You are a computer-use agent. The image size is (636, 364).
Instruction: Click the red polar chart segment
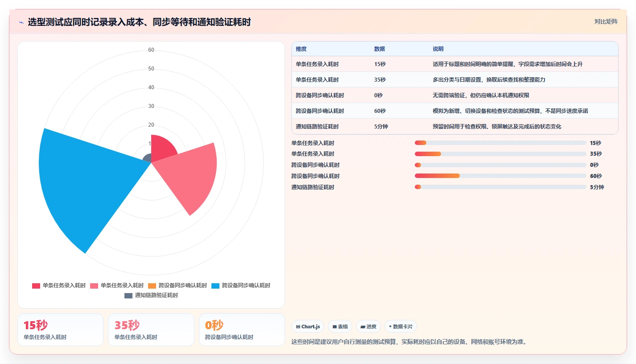[163, 149]
